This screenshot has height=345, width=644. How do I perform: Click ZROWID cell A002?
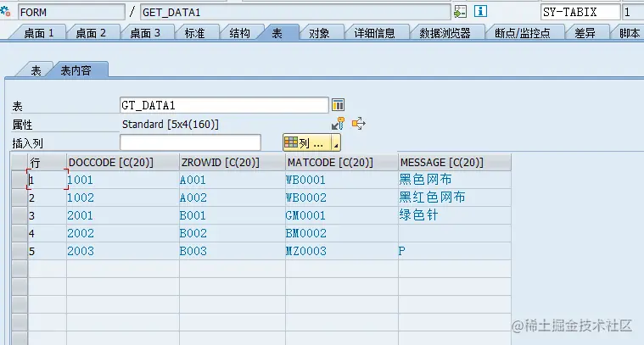[232, 198]
